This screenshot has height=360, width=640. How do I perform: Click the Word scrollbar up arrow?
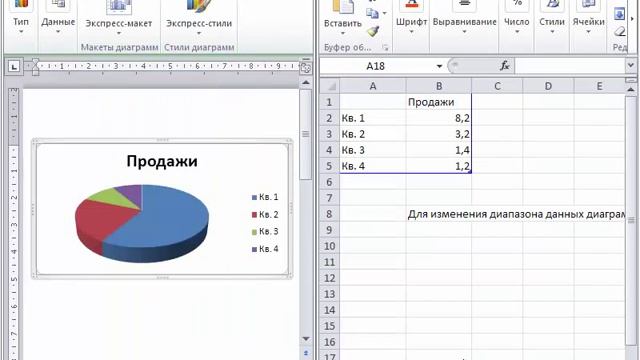point(306,82)
